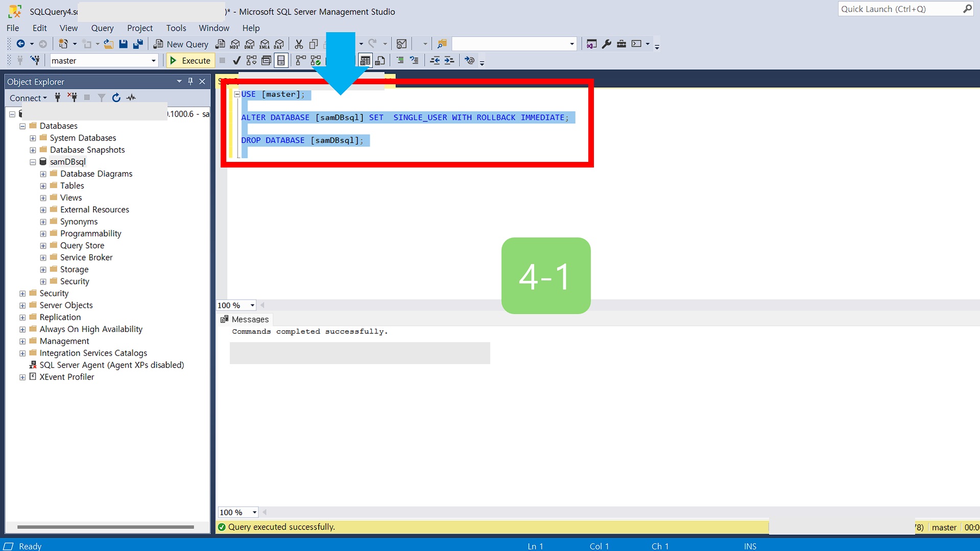Toggle IntelliSense Enabled
This screenshot has height=551, width=980.
point(281,61)
